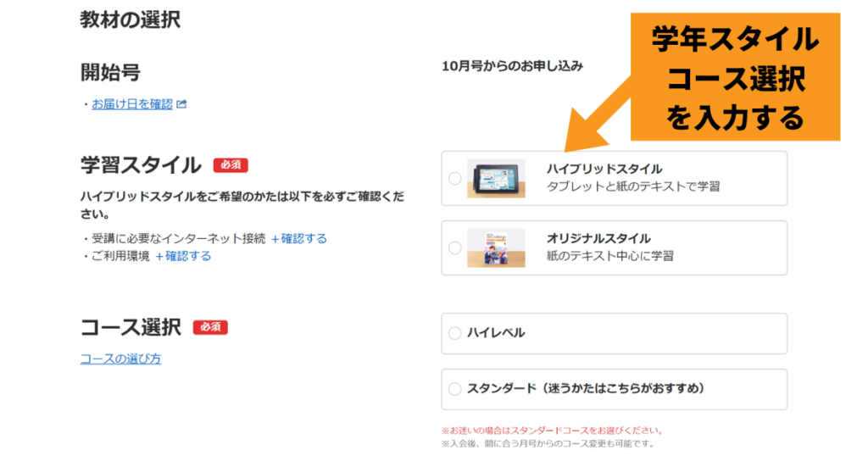Screen dimensions: 868x456
Task: Click the オリジナルスタイル option title text
Action: point(599,238)
